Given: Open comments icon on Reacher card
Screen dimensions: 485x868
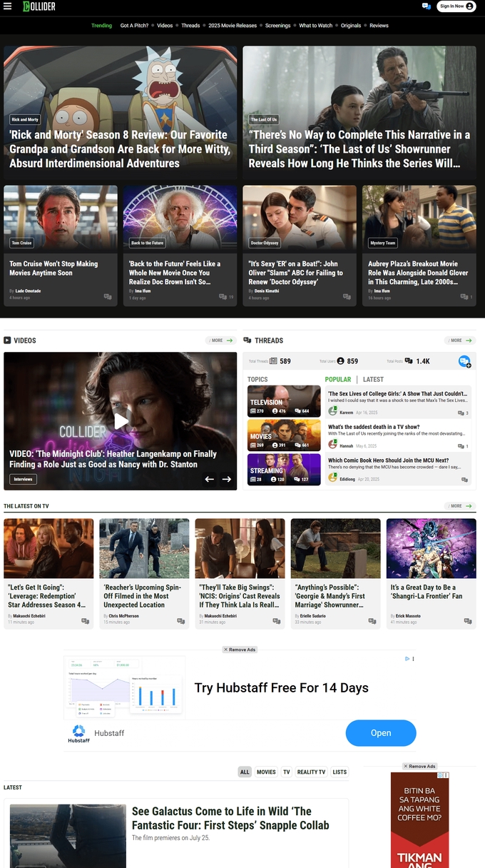Looking at the screenshot, I should click(181, 621).
